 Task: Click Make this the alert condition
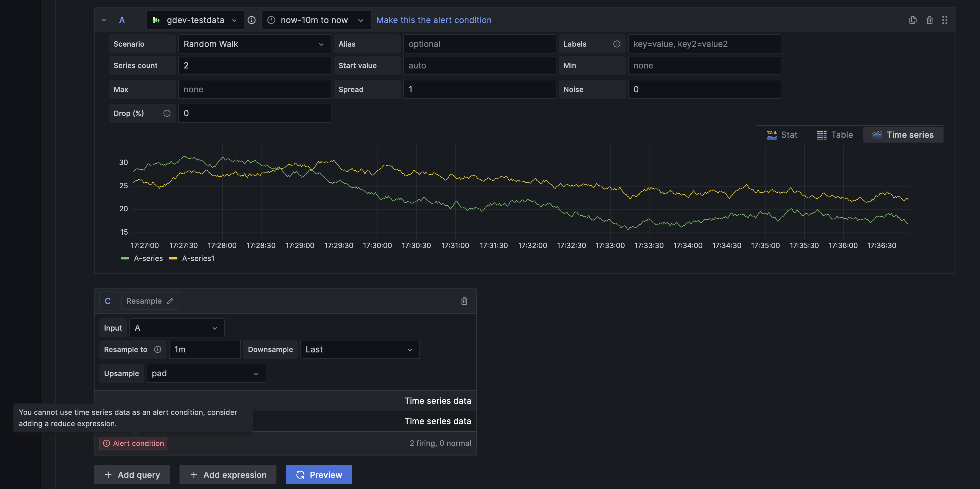point(433,20)
